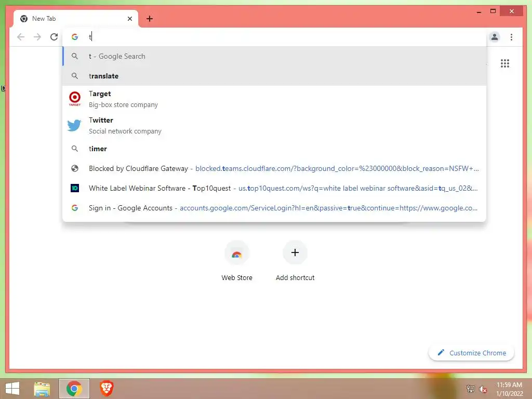Viewport: 532px width, 399px height.
Task: Minimize the Chrome window
Action: [x=478, y=11]
